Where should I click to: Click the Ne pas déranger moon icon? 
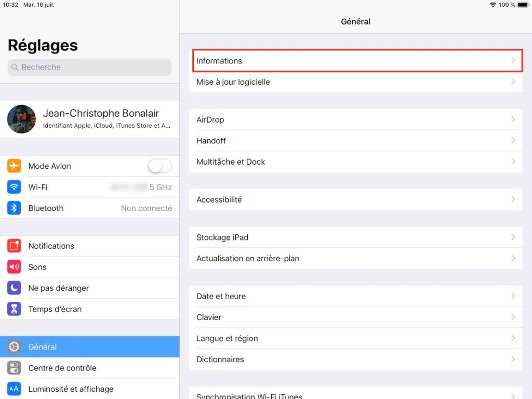coord(14,288)
